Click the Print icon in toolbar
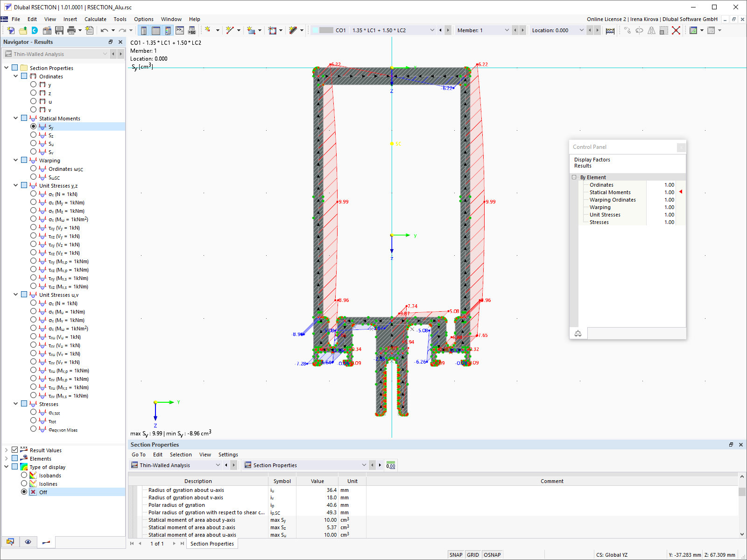 [71, 30]
